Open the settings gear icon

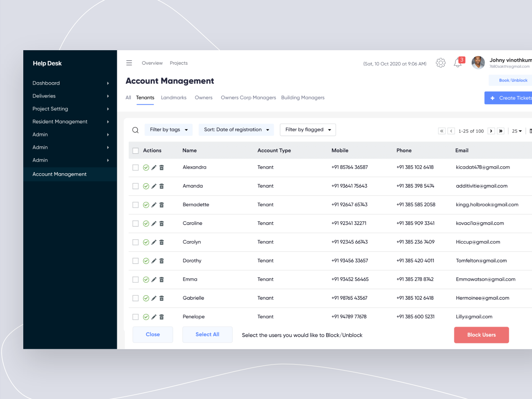tap(441, 63)
